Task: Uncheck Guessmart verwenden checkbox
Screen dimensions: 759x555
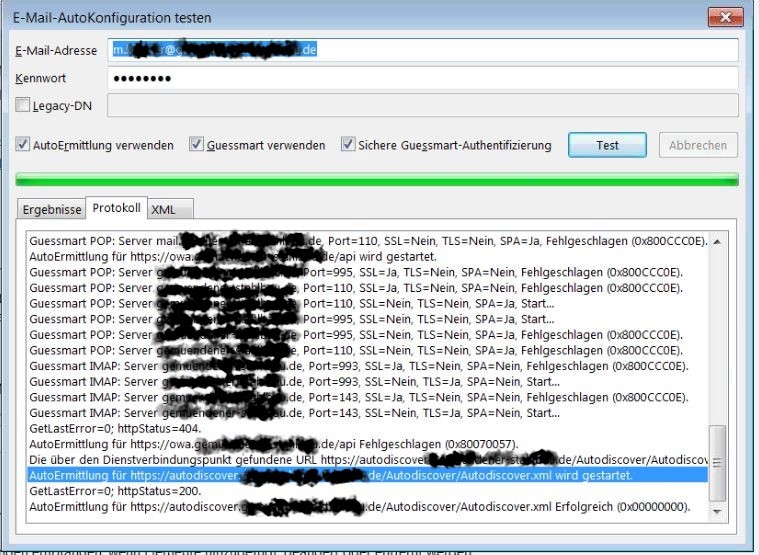Action: pyautogui.click(x=196, y=144)
